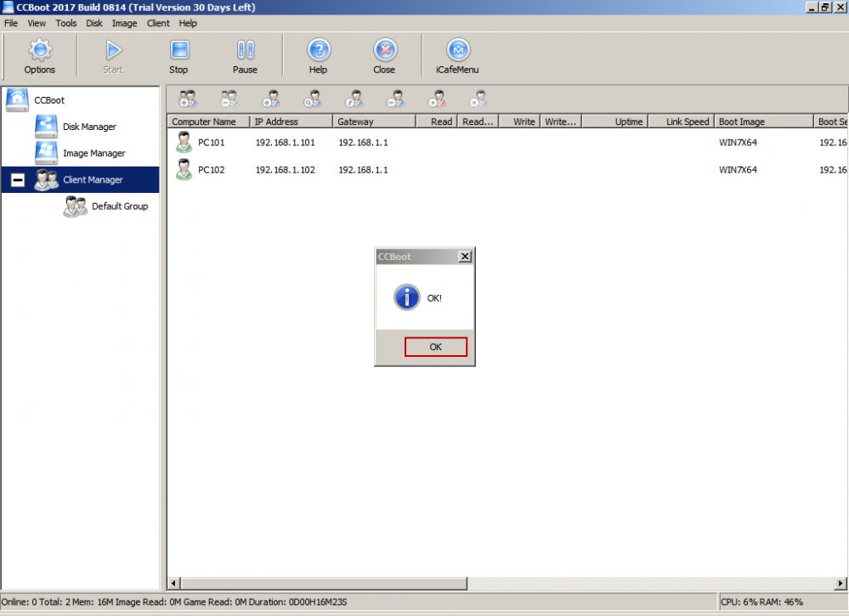This screenshot has width=849, height=616.
Task: Select Default Group under Client Manager
Action: 120,206
